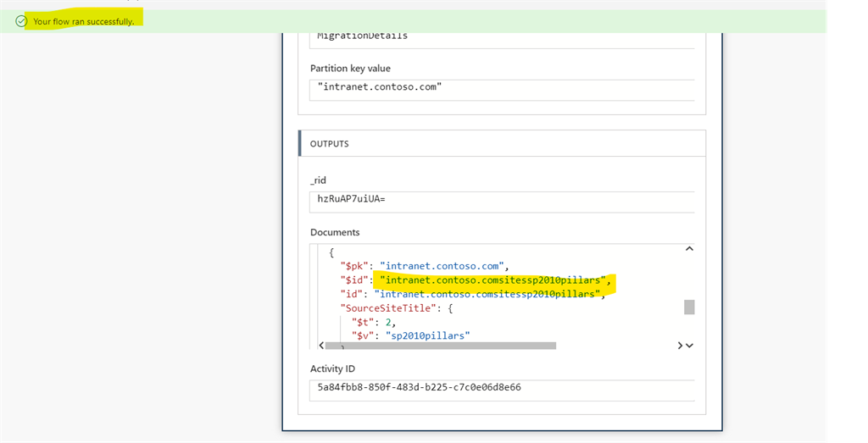Image resolution: width=868 pixels, height=443 pixels.
Task: Click the Partition key value label
Action: click(x=350, y=69)
